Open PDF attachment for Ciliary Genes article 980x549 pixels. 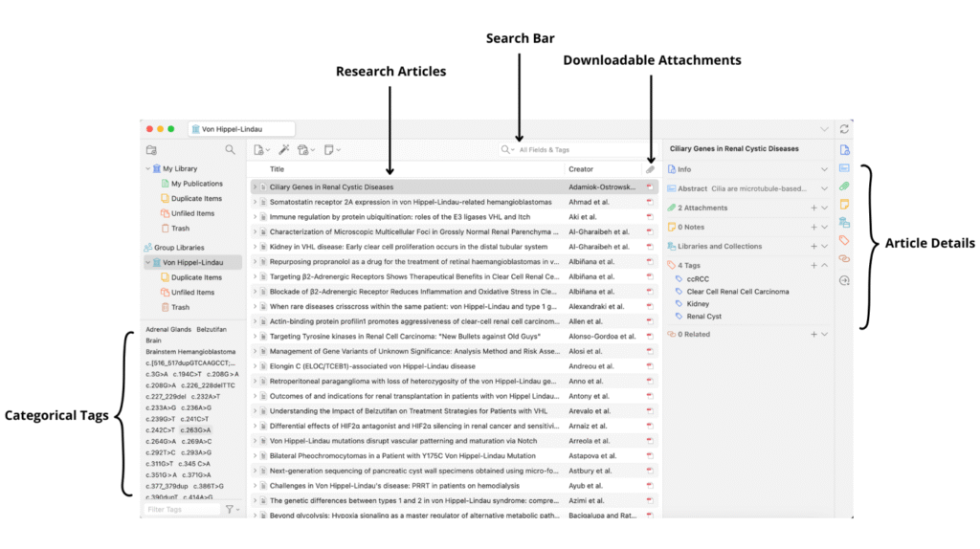point(651,187)
